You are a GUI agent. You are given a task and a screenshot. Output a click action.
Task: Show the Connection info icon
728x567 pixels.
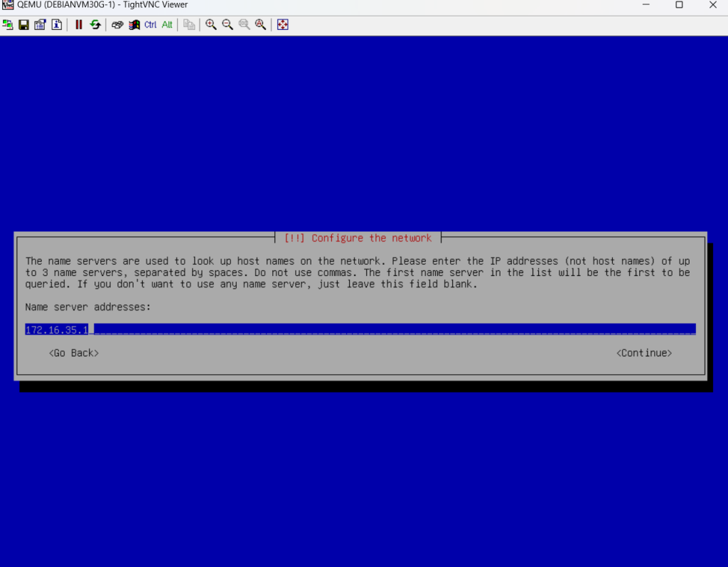pyautogui.click(x=56, y=25)
